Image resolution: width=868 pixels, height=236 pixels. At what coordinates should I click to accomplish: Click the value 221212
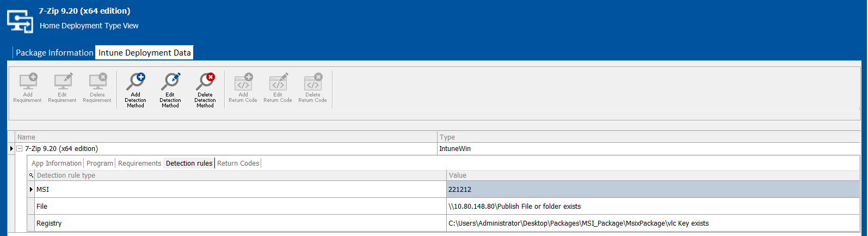click(x=460, y=190)
